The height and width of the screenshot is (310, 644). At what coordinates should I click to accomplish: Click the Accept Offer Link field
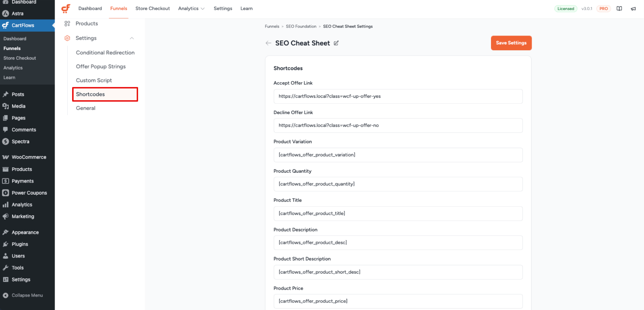click(398, 96)
